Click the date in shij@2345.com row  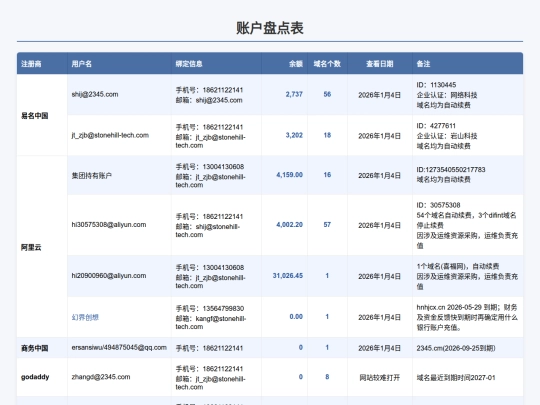pyautogui.click(x=380, y=95)
